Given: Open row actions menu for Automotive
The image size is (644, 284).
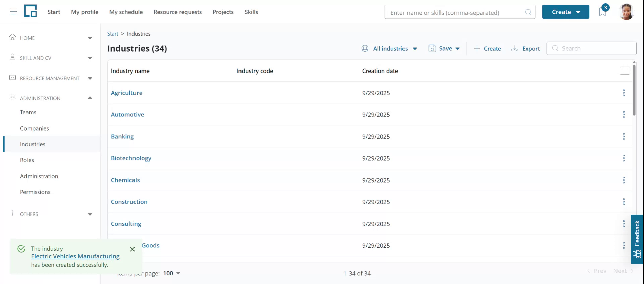Looking at the screenshot, I should click(x=624, y=115).
